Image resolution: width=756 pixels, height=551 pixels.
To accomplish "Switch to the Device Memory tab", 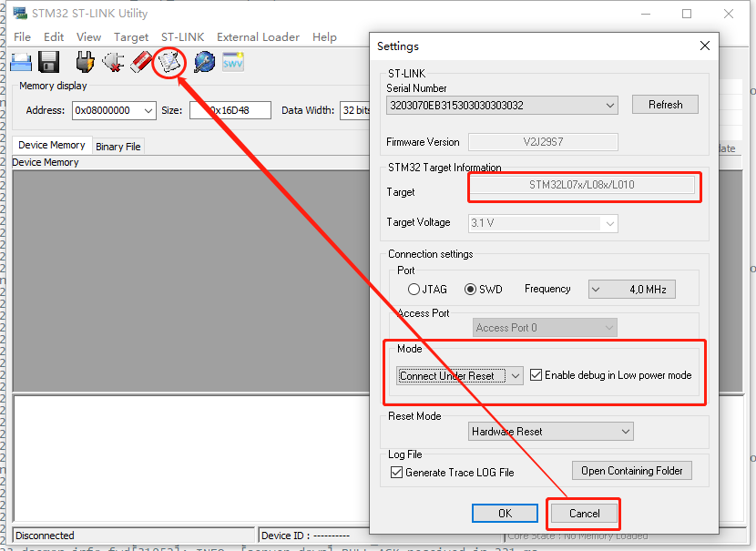I will (52, 145).
